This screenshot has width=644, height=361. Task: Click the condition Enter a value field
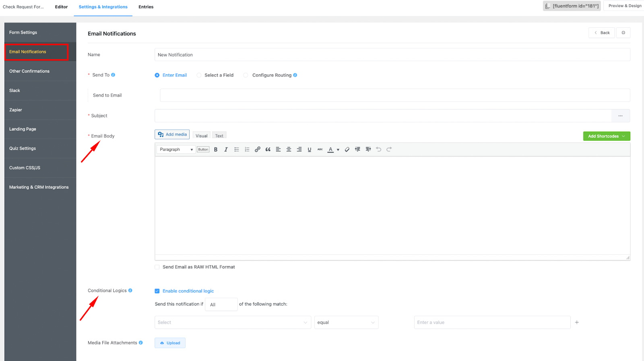492,322
